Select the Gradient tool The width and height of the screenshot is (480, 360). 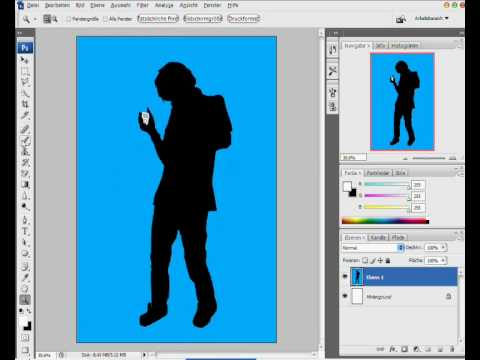(x=25, y=185)
